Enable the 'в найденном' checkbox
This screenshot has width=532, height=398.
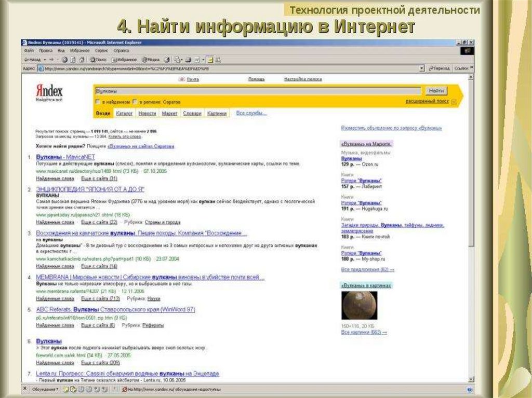click(x=98, y=102)
